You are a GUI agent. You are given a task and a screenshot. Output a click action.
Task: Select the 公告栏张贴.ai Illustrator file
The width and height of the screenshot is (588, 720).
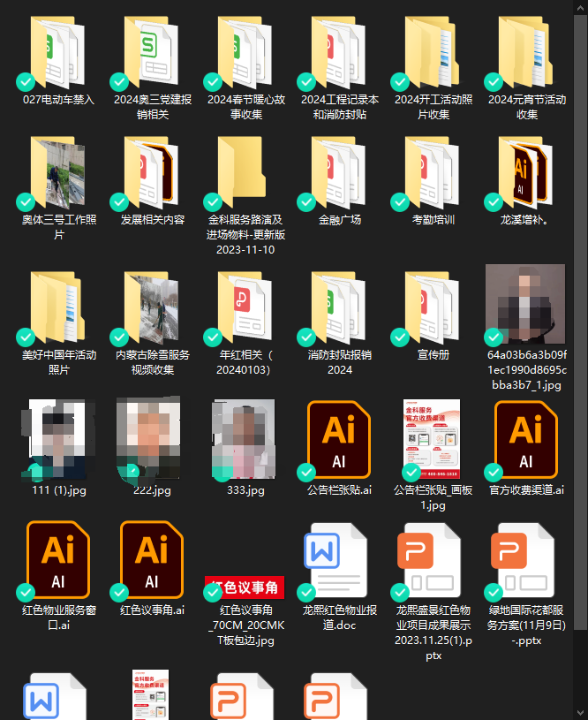point(339,437)
